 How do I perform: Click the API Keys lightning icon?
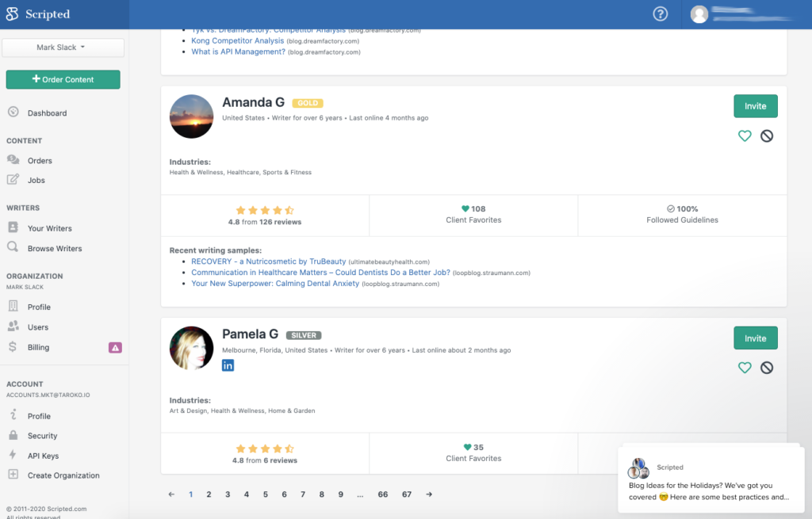(x=13, y=454)
